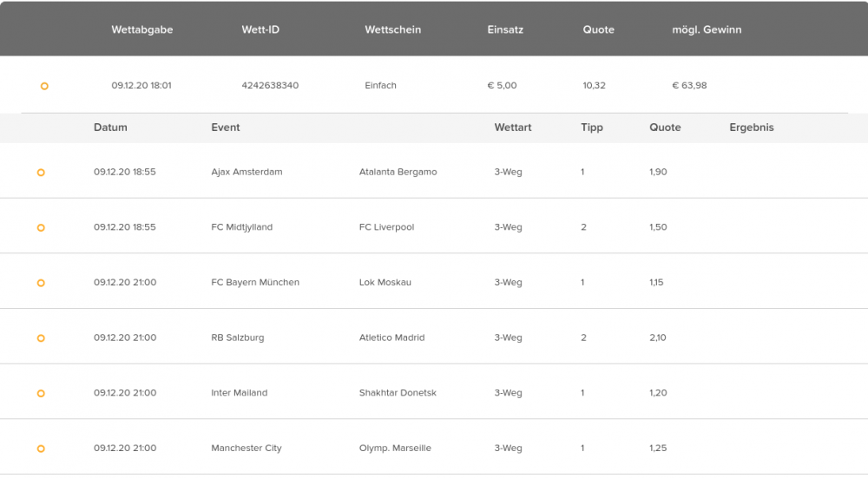Click status circle for Manchester City match

coord(41,449)
